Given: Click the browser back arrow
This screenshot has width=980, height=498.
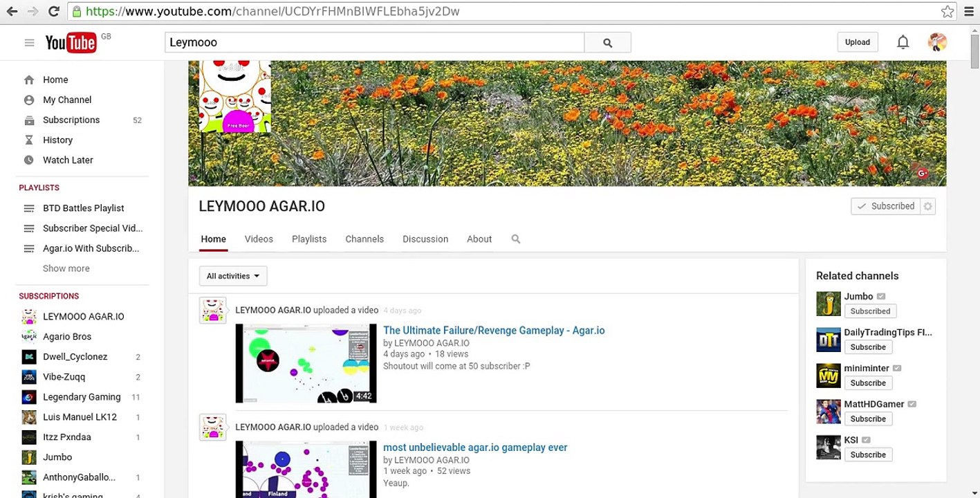Looking at the screenshot, I should click(x=12, y=12).
